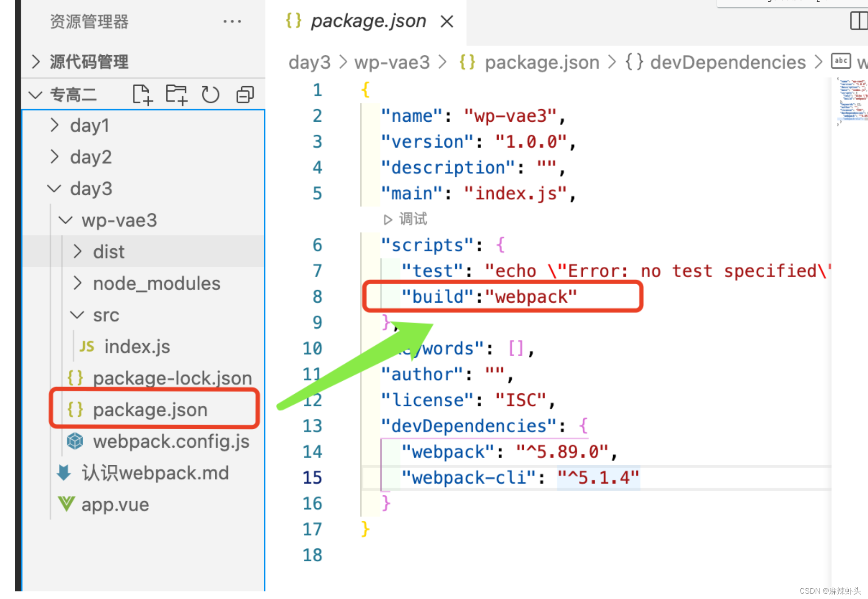Refresh the explorer file tree

pos(210,95)
